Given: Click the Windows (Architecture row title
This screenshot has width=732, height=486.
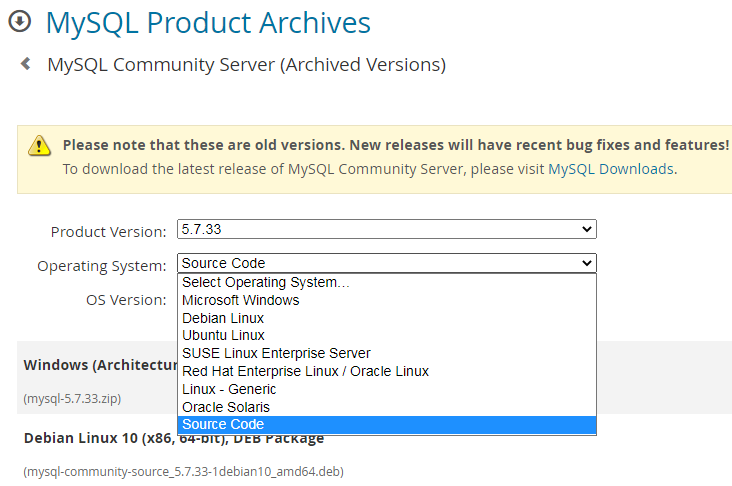Looking at the screenshot, I should tap(100, 365).
